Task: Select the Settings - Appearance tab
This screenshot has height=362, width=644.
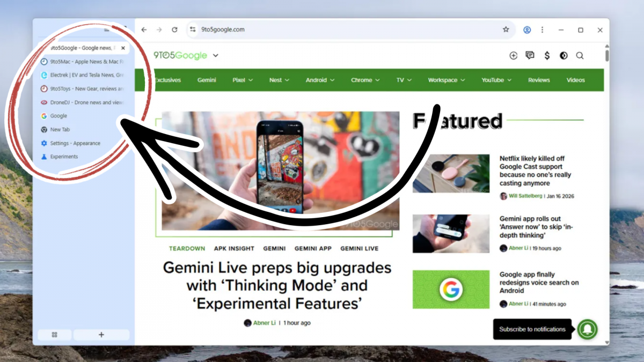Action: pos(83,143)
